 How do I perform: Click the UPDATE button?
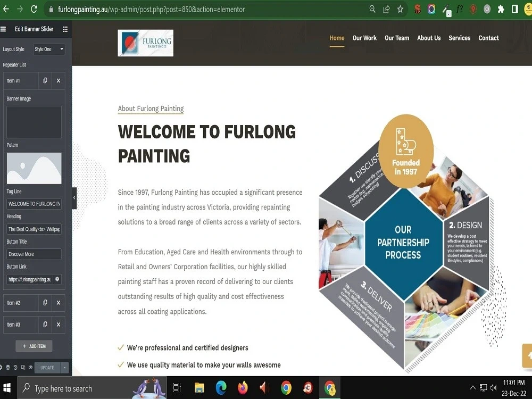(x=47, y=368)
